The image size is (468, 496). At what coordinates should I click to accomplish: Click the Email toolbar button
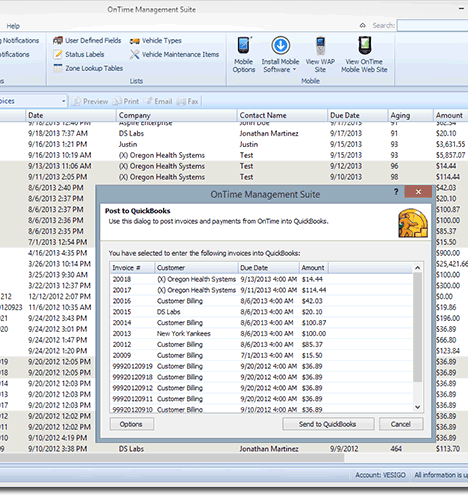pyautogui.click(x=158, y=101)
